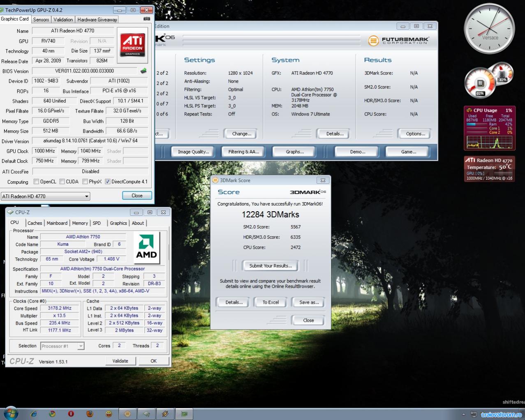Click the CPU meter dial gadget
Screen dimensions: 525x420
pos(479,83)
